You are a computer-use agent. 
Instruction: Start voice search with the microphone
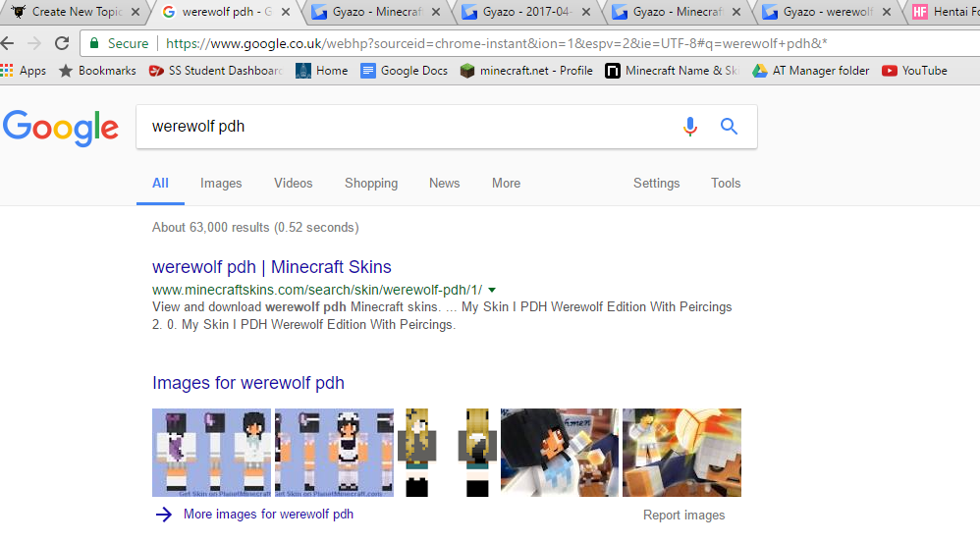click(690, 127)
